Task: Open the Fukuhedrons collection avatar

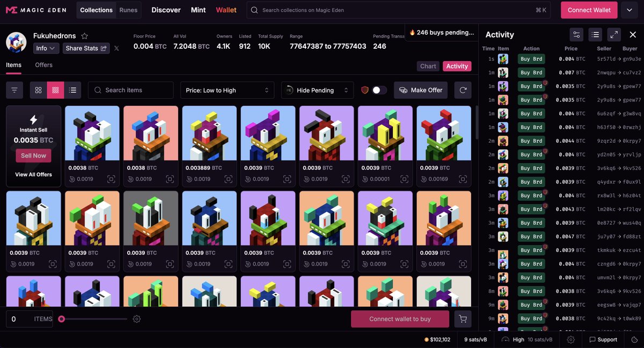Action: 16,42
